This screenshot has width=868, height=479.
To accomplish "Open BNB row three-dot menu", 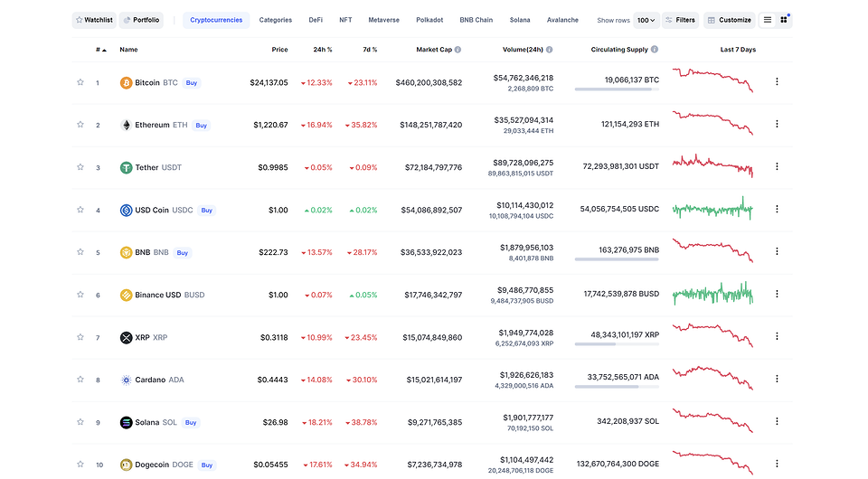I will [777, 251].
